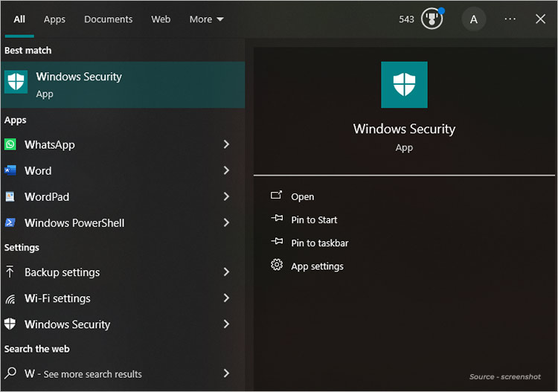The height and width of the screenshot is (392, 558).
Task: Select the WhatsApp app result text
Action: click(49, 145)
